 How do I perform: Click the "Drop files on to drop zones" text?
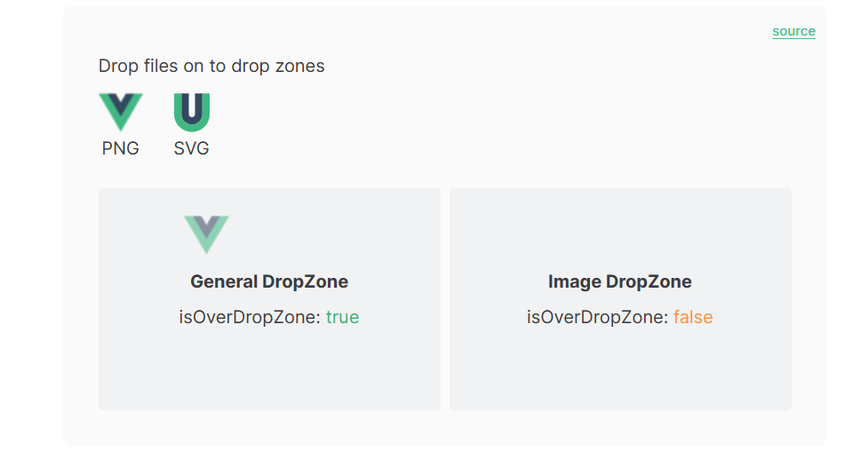tap(211, 66)
